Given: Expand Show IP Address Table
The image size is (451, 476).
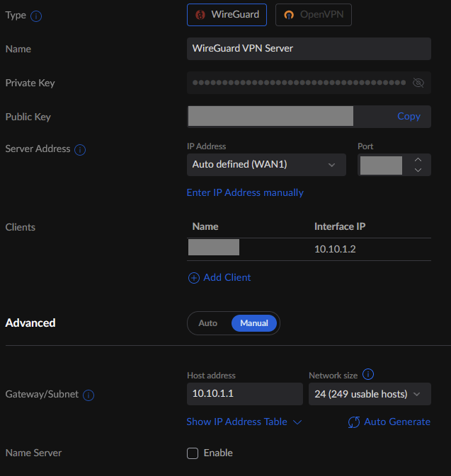Looking at the screenshot, I should [x=244, y=422].
